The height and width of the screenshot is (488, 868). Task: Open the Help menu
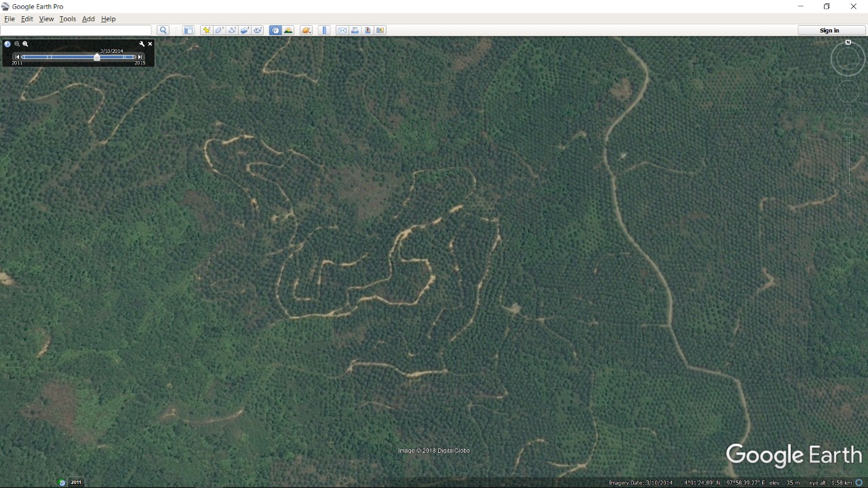[108, 19]
